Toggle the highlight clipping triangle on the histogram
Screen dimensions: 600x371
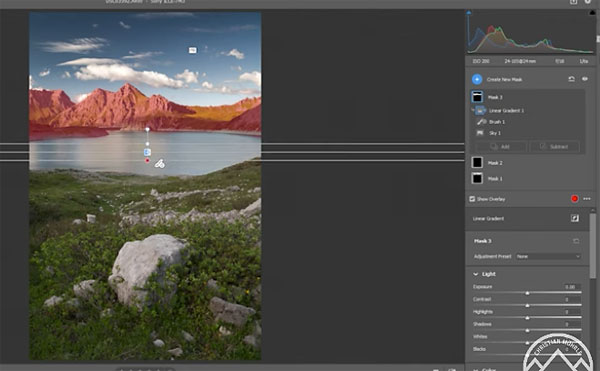(x=593, y=13)
